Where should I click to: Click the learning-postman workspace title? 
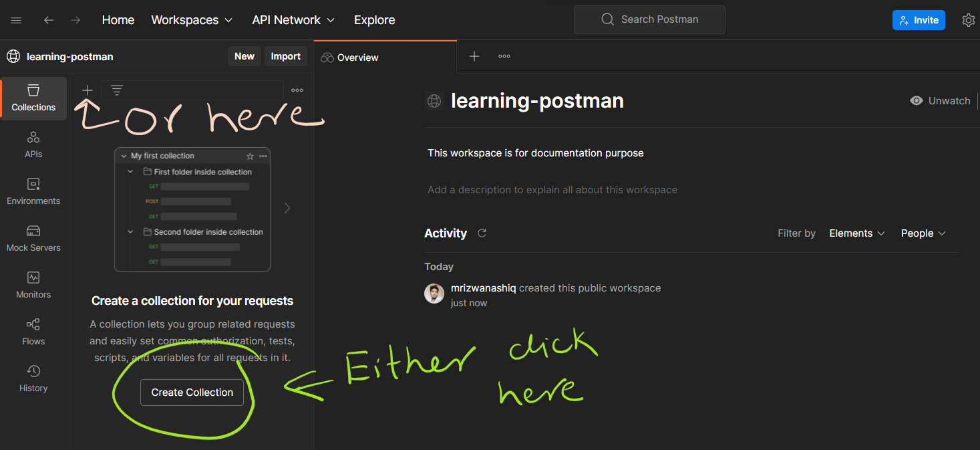click(537, 101)
